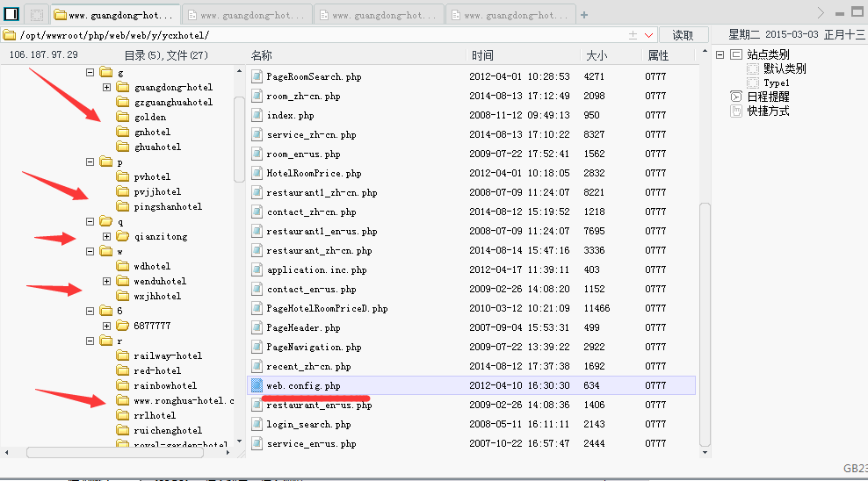Click the Type1 category icon

tap(752, 83)
